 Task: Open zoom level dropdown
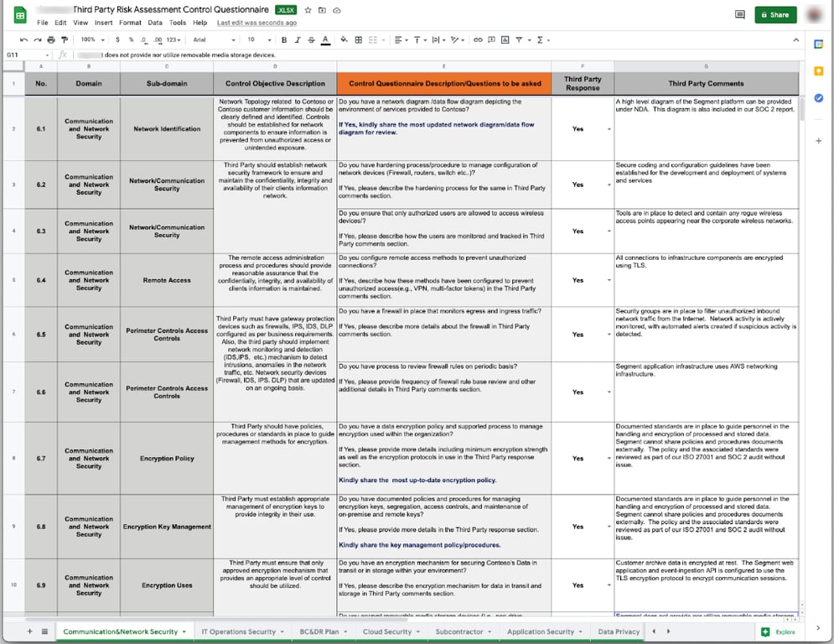coord(92,40)
